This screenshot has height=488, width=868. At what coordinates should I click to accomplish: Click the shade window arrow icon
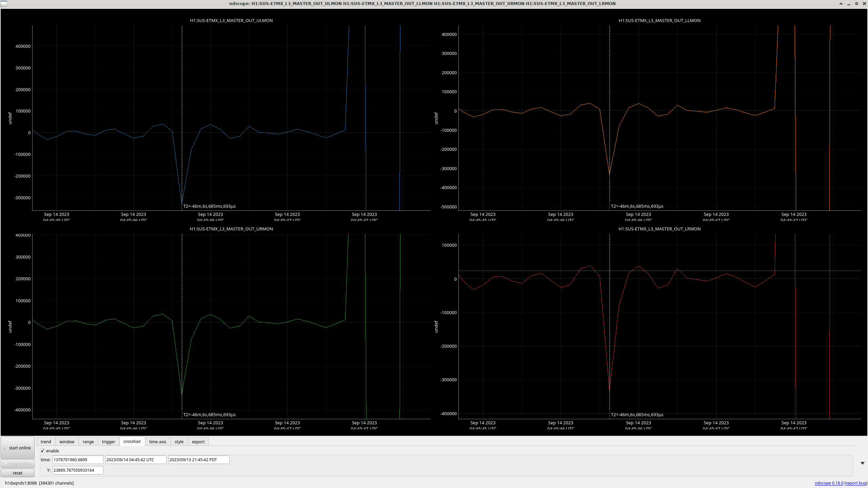tap(841, 4)
